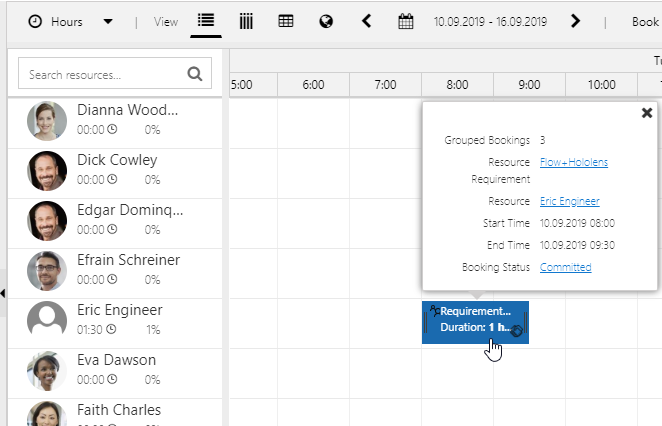Viewport: 662px width, 426px height.
Task: Go to next date range arrow
Action: coord(575,21)
